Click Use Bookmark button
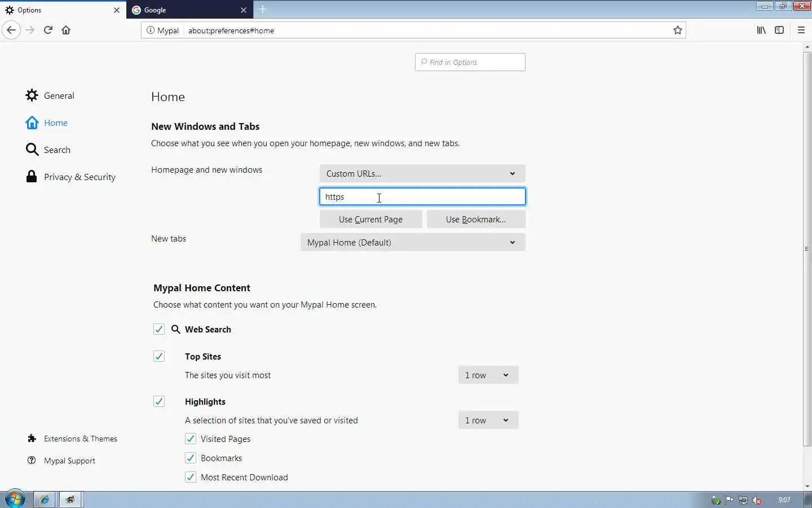The image size is (812, 508). point(476,219)
